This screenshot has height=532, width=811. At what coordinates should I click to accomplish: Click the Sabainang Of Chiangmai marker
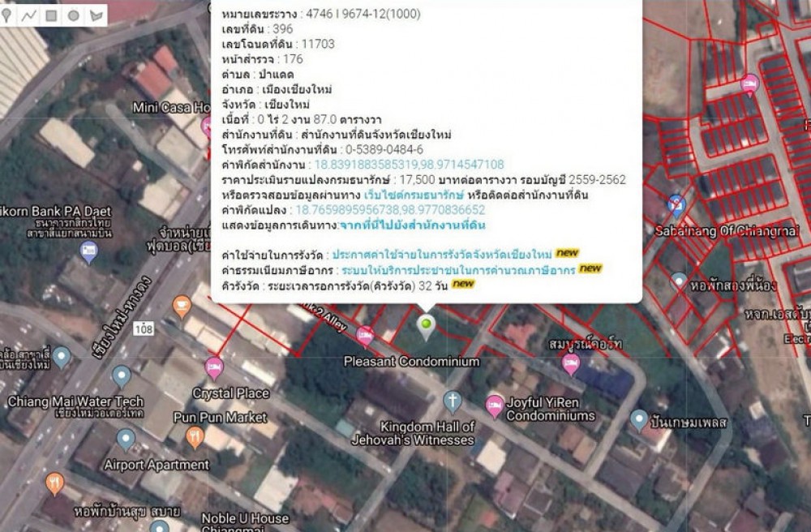[x=676, y=205]
